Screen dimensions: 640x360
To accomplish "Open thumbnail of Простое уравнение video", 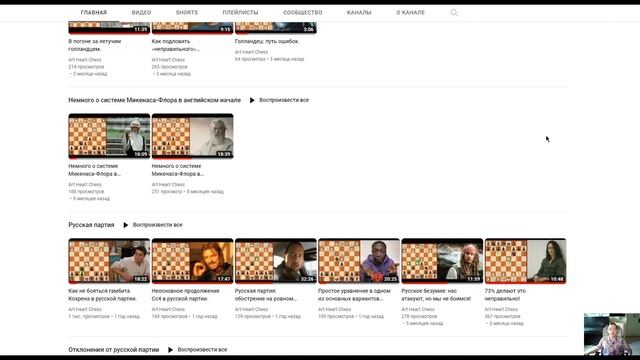I will [359, 261].
